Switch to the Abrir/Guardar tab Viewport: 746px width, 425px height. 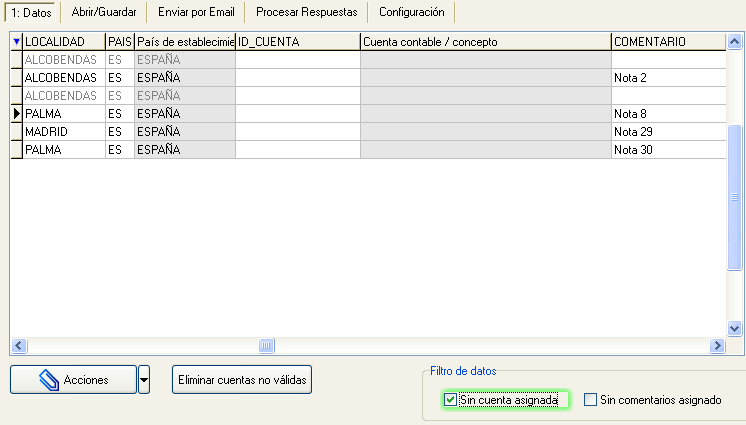[104, 12]
